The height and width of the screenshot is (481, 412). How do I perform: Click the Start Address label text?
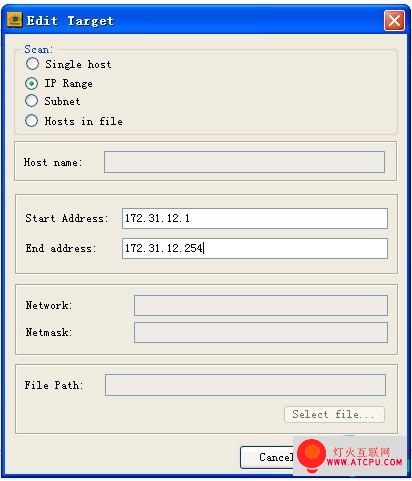[67, 218]
